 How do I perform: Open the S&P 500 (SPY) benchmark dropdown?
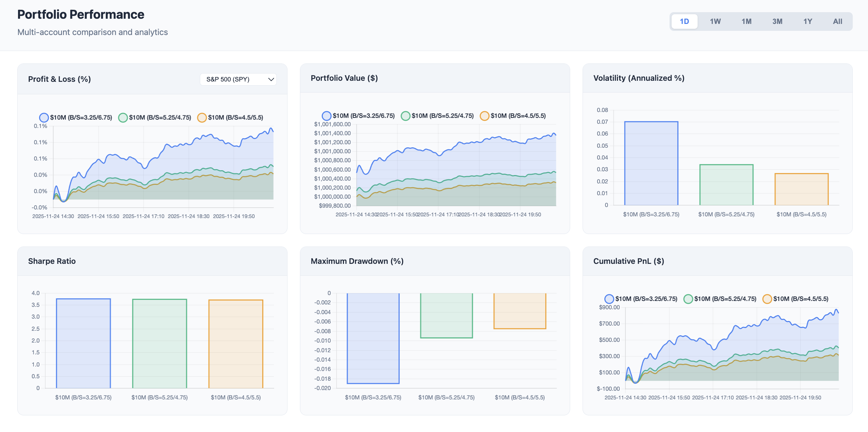(x=238, y=79)
